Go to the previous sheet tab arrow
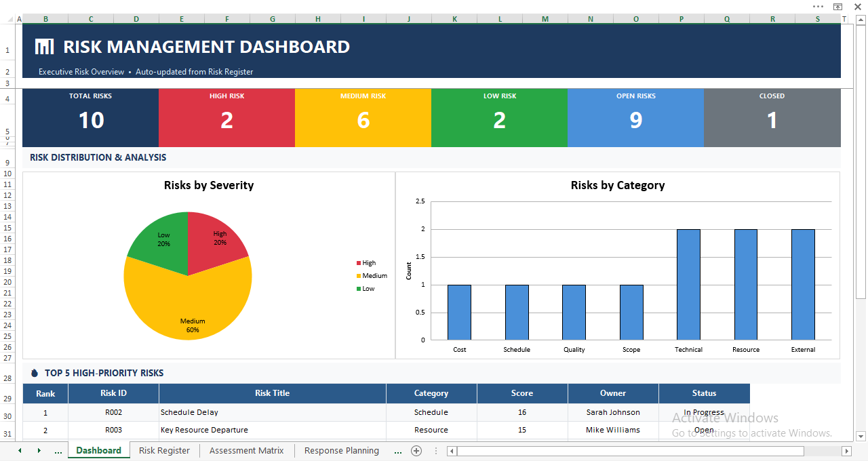 20,451
